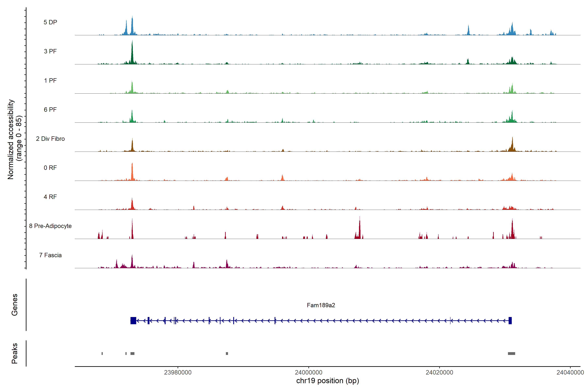The image size is (588, 392).
Task: Select the 1 PF track label
Action: 50,81
